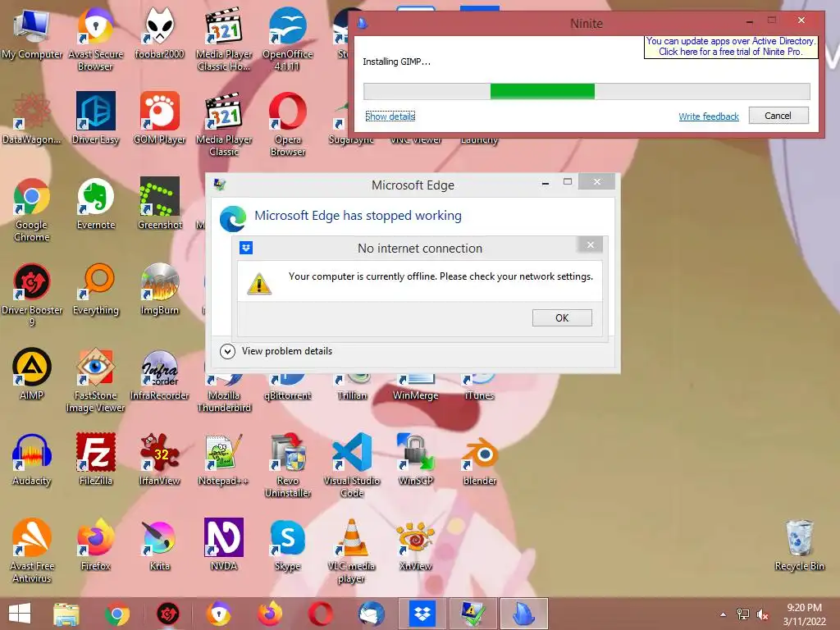Click the Avast Free Antivirus desktop icon
The image size is (840, 630).
click(32, 550)
